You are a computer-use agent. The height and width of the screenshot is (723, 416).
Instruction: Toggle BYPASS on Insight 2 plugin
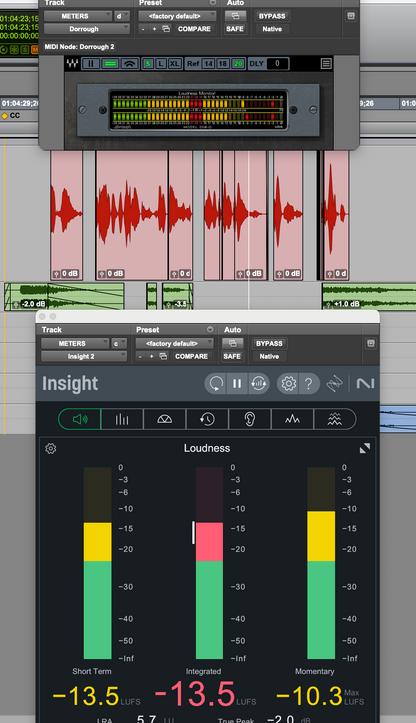[x=269, y=344]
